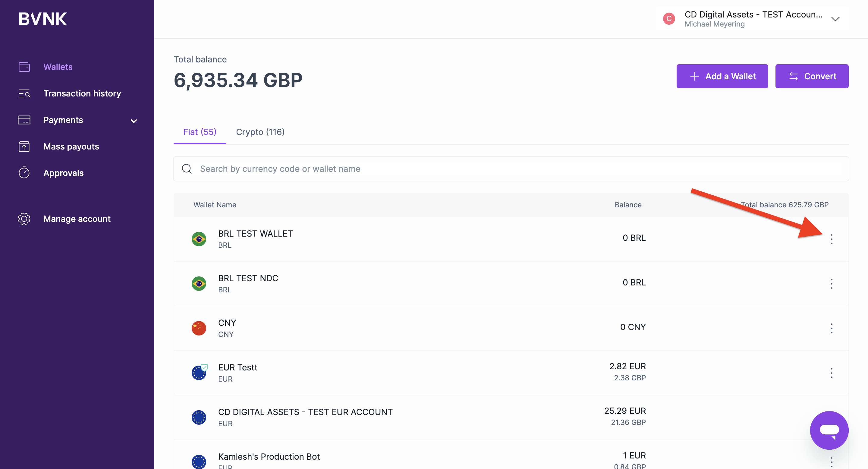Select the Fiat (55) tab

point(200,132)
